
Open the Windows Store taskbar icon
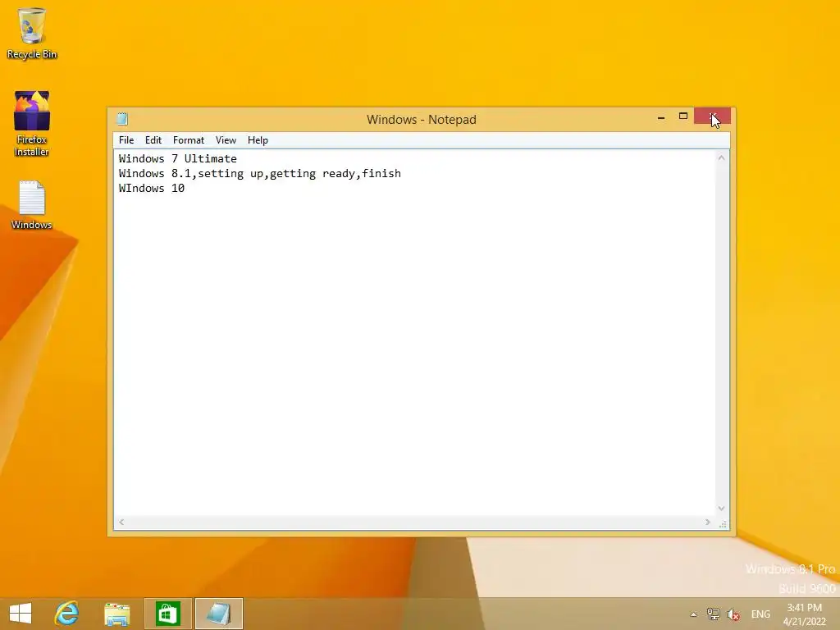pos(167,614)
